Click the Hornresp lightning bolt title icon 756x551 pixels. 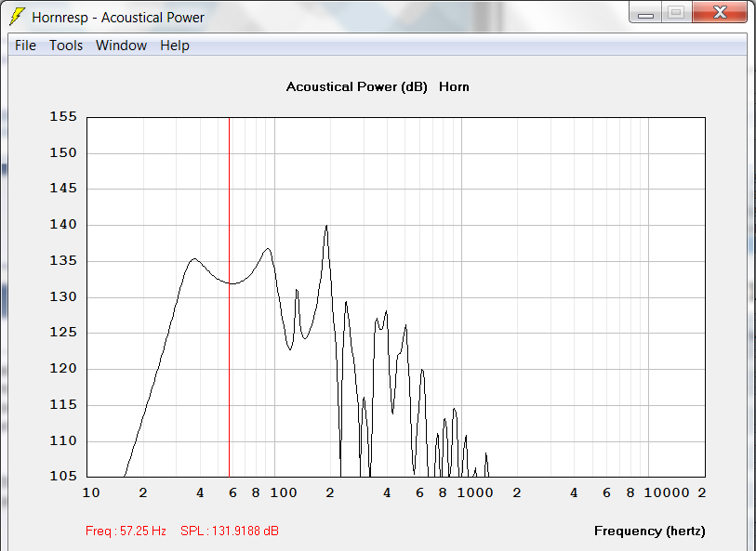pos(17,17)
